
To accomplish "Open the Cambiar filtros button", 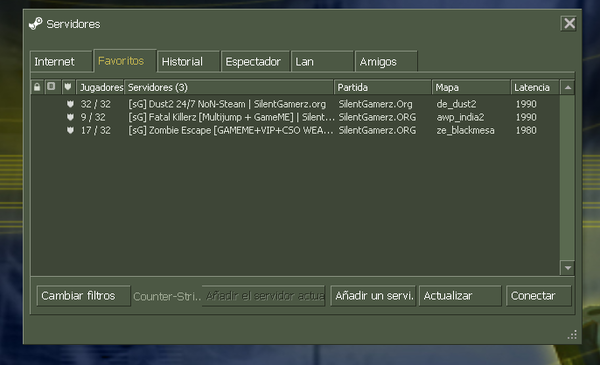I will [83, 296].
